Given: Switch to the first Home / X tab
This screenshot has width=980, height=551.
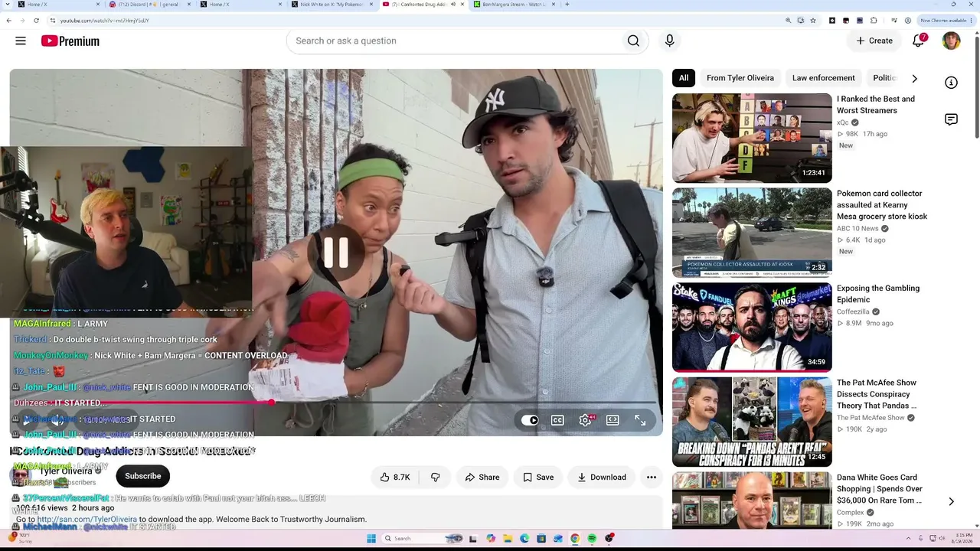Looking at the screenshot, I should click(56, 5).
